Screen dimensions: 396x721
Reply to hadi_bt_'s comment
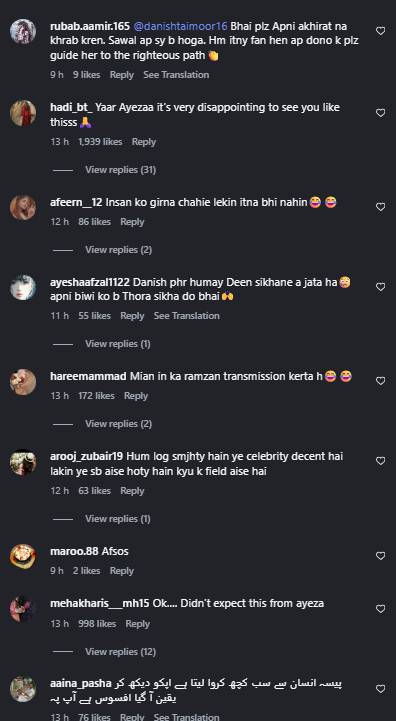coord(143,142)
